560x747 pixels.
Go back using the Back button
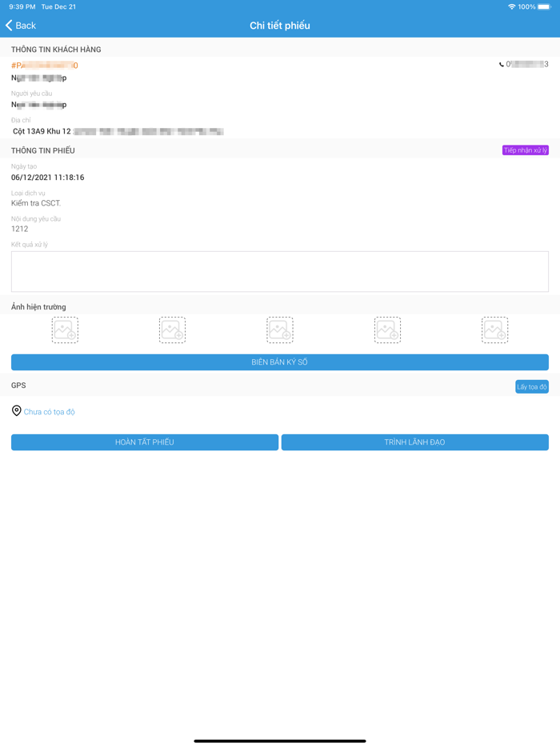21,26
